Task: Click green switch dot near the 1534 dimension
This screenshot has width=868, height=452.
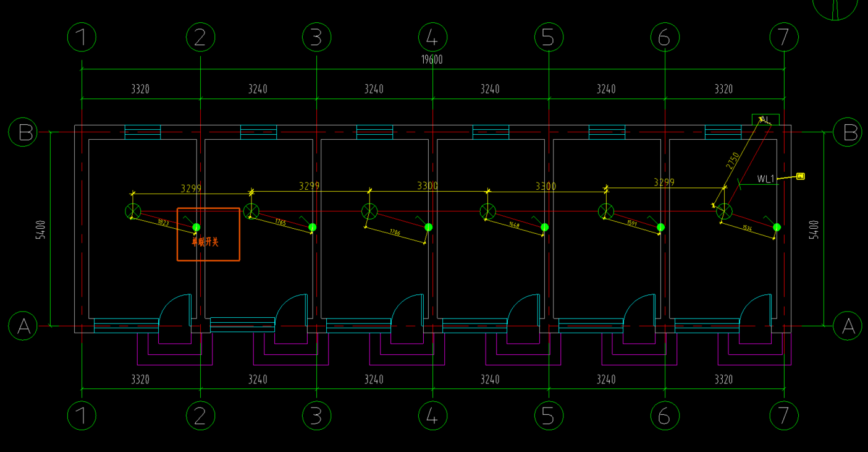Action: click(x=777, y=228)
